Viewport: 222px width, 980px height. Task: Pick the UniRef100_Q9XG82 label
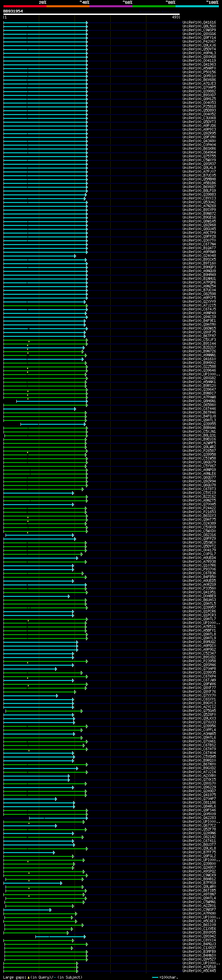tap(199, 378)
